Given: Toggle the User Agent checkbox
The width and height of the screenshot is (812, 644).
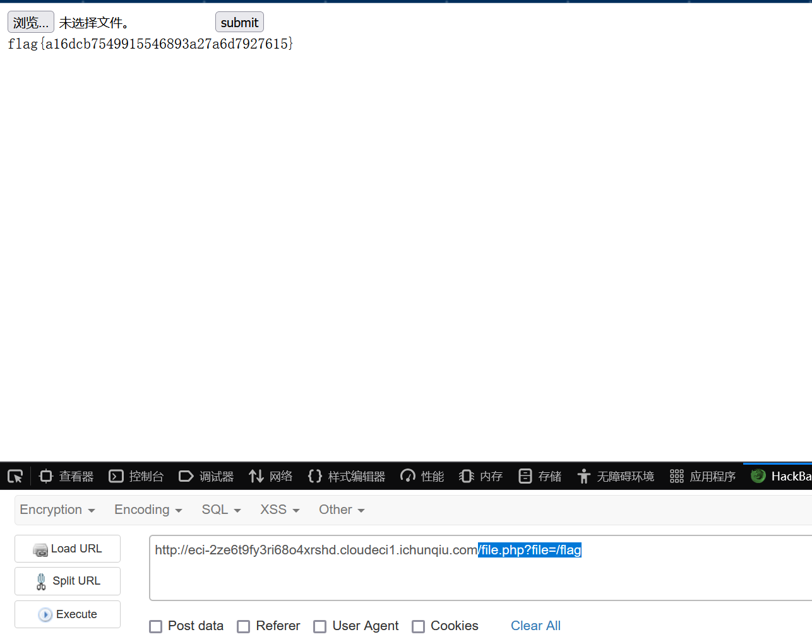Looking at the screenshot, I should coord(320,626).
